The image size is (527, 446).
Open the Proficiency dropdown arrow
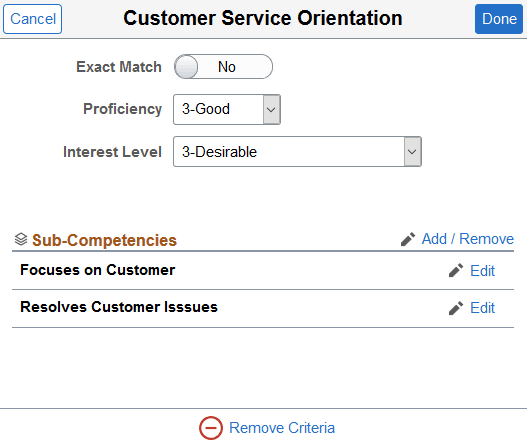[x=272, y=110]
